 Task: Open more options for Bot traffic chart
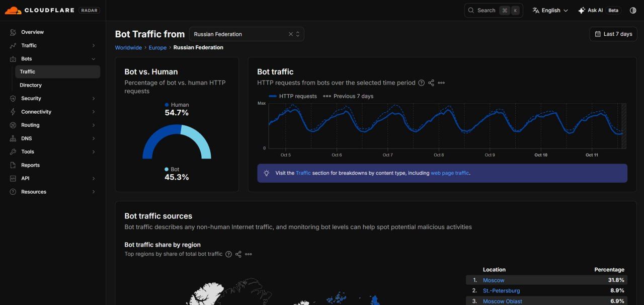[441, 83]
